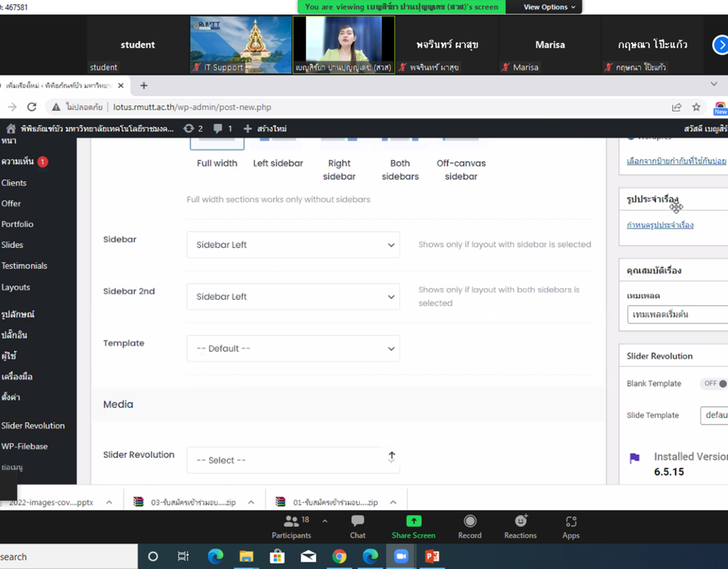728x569 pixels.
Task: Click the browser address bar URL
Action: (x=192, y=107)
